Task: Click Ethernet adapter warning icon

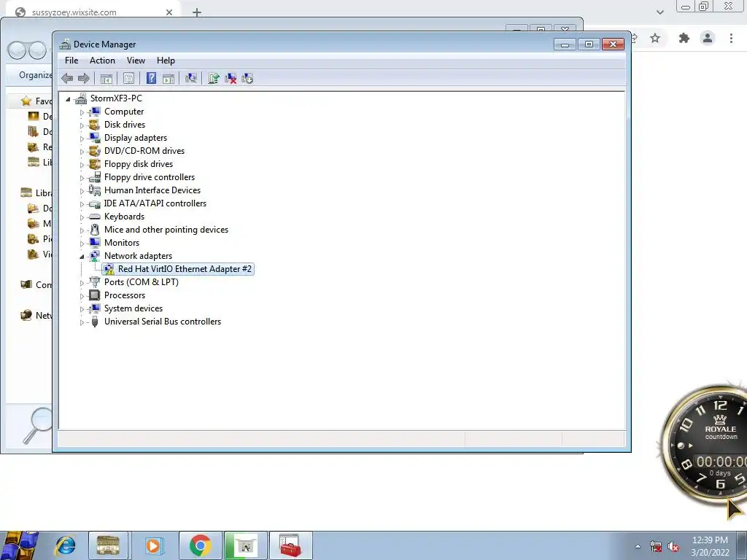Action: (109, 270)
